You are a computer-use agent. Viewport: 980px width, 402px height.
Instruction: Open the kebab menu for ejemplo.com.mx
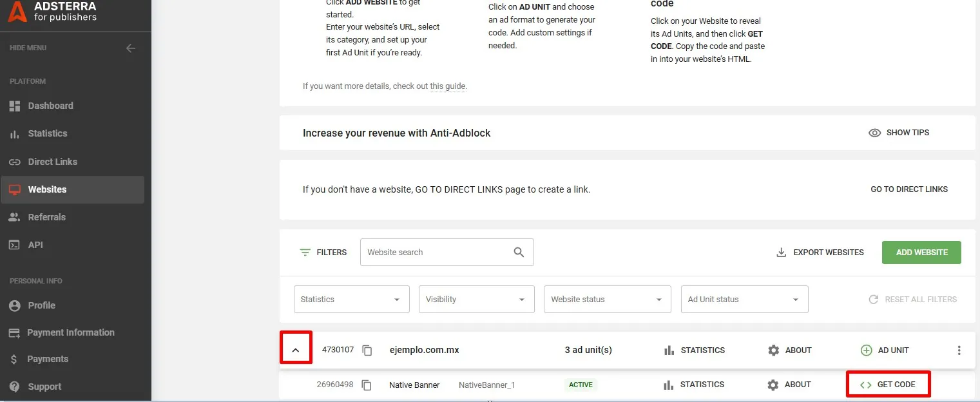coord(959,350)
